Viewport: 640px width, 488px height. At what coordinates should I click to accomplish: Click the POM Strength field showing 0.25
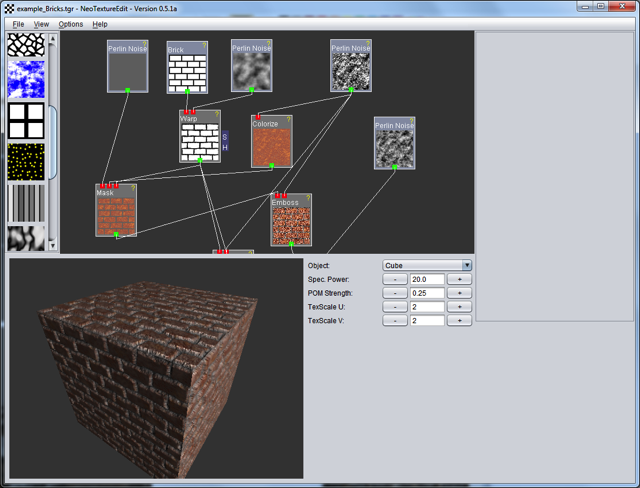(x=427, y=293)
